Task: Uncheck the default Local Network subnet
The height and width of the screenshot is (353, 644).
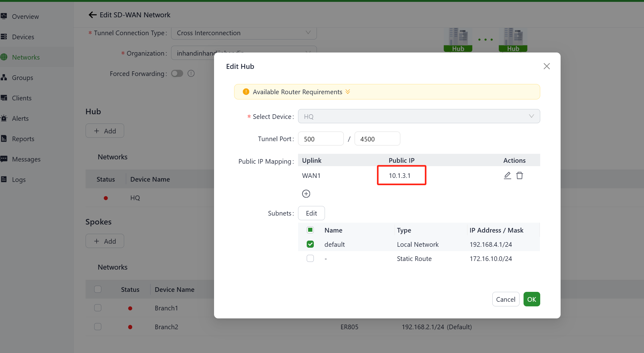Action: [x=310, y=244]
